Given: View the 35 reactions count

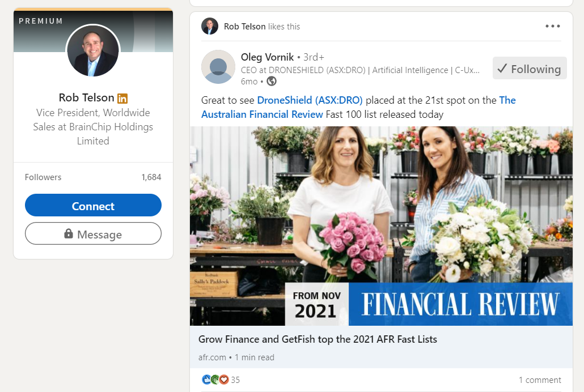Looking at the screenshot, I should [235, 380].
